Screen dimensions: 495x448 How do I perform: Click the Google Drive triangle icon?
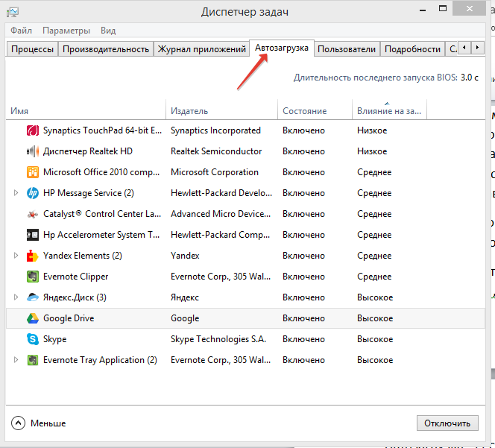point(33,318)
